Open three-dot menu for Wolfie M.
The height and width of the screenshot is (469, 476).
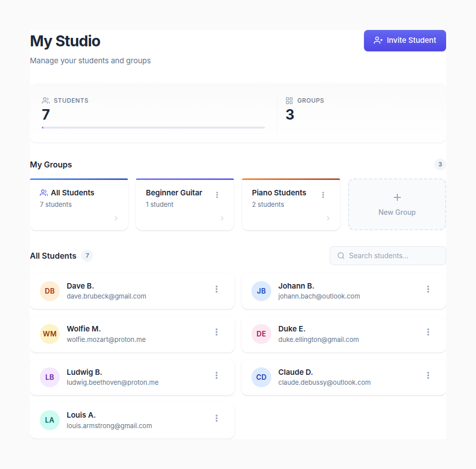pos(217,332)
